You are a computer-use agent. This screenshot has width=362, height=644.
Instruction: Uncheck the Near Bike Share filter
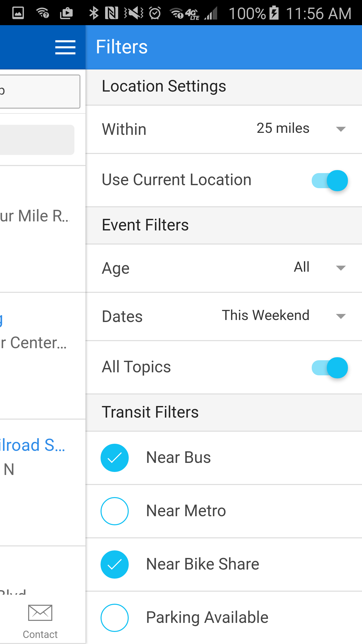(115, 565)
